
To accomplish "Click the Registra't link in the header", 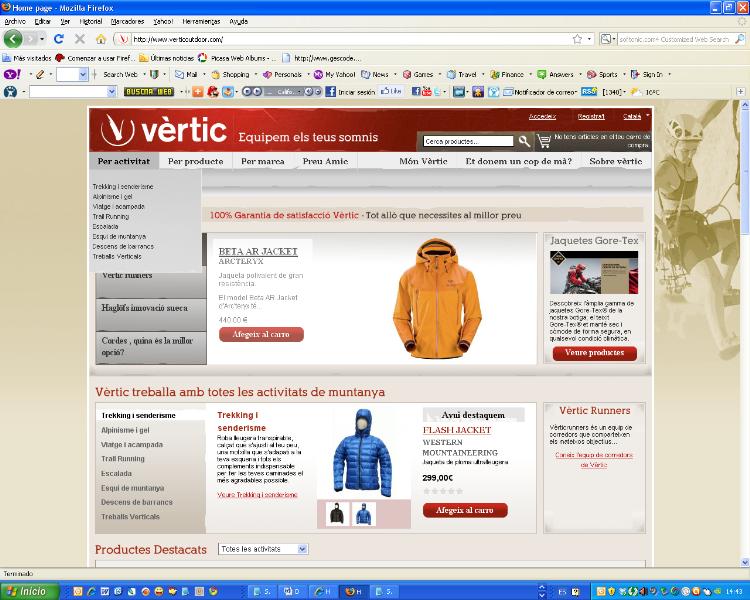I will 591,116.
